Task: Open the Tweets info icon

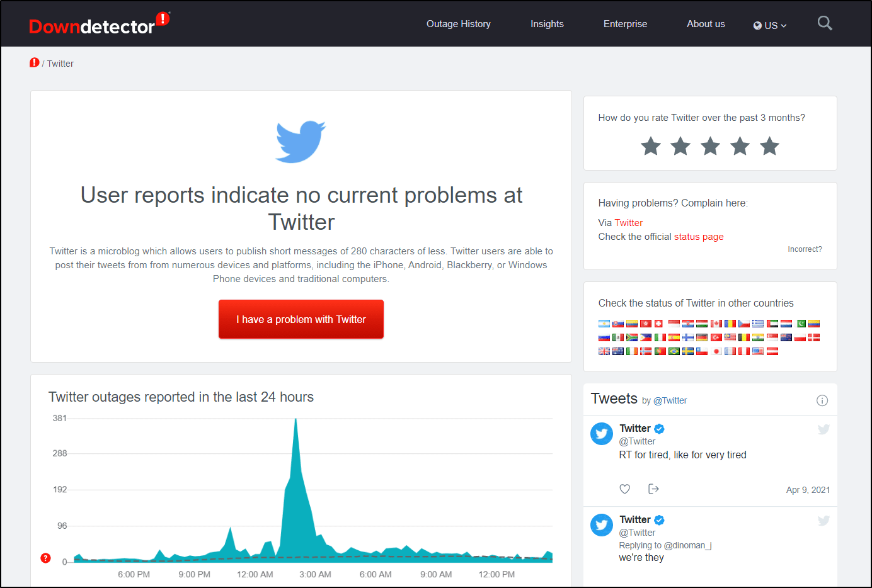Action: click(x=822, y=400)
